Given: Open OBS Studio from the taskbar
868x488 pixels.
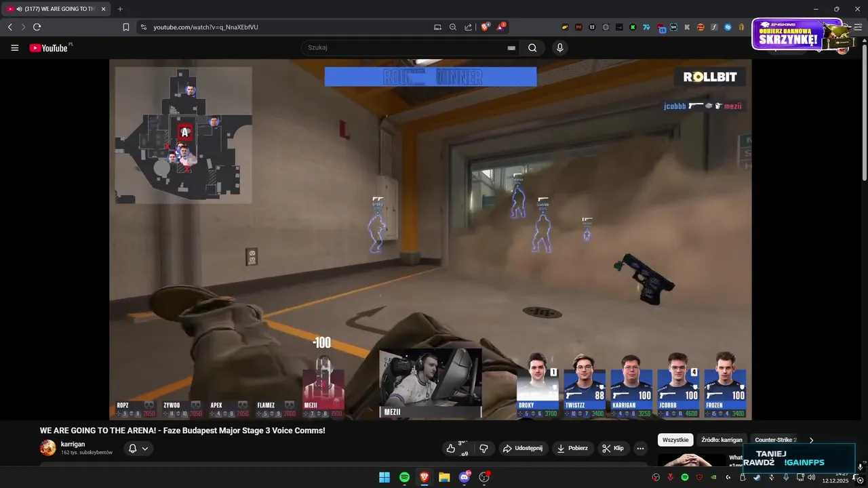Looking at the screenshot, I should coord(484,477).
